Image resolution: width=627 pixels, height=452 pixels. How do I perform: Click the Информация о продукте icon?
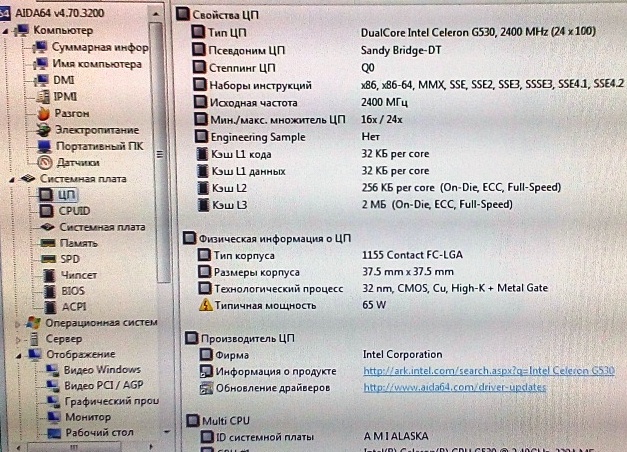point(206,372)
